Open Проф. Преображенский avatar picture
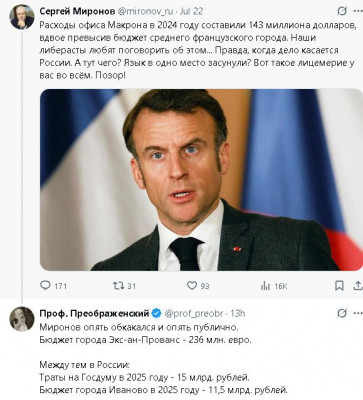The image size is (363, 400). tap(22, 319)
